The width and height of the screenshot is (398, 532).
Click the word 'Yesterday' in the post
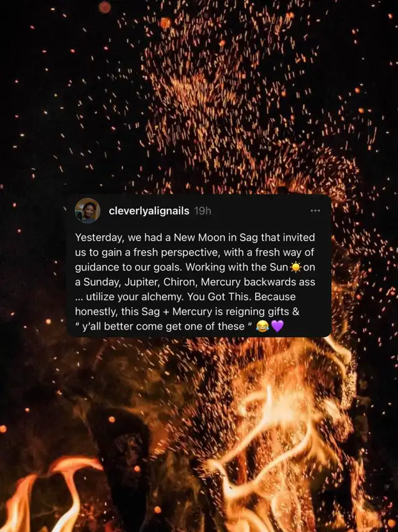point(98,237)
